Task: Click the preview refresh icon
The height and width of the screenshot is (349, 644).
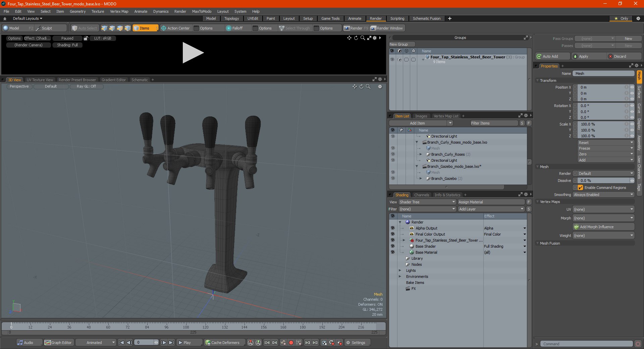Action: (x=356, y=38)
